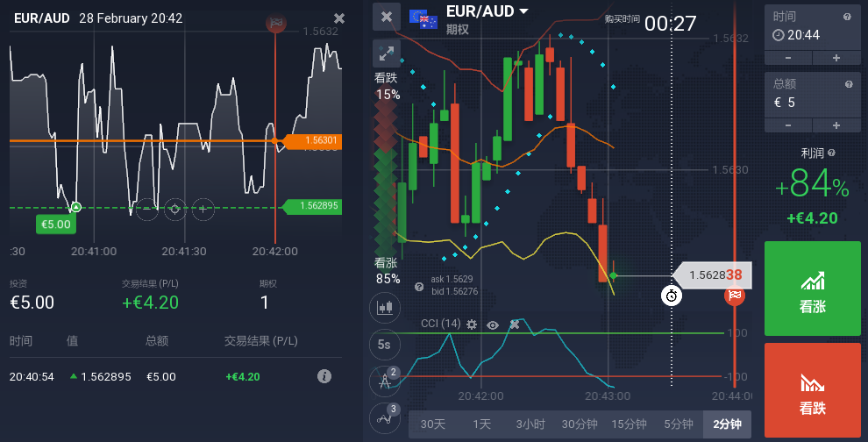Click the current price label 1.562838
This screenshot has height=442, width=868.
[713, 275]
